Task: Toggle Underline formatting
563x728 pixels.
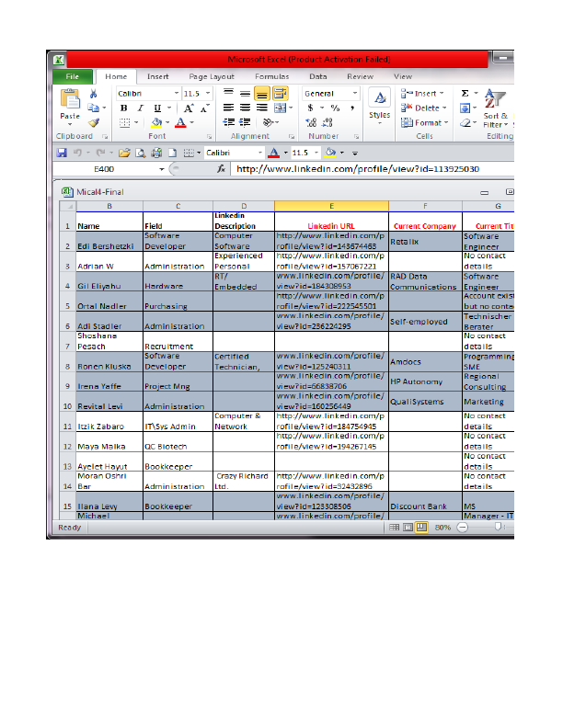Action: click(157, 108)
